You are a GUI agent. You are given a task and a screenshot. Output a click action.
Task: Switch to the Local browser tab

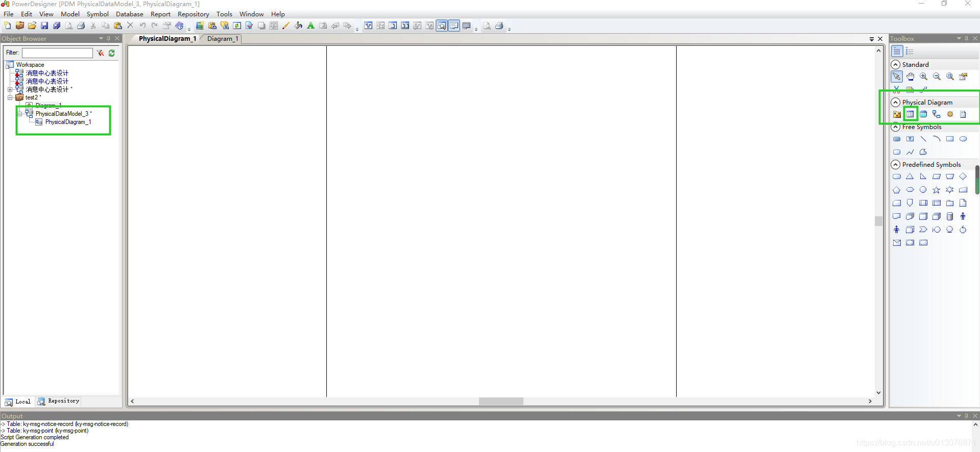(x=18, y=401)
